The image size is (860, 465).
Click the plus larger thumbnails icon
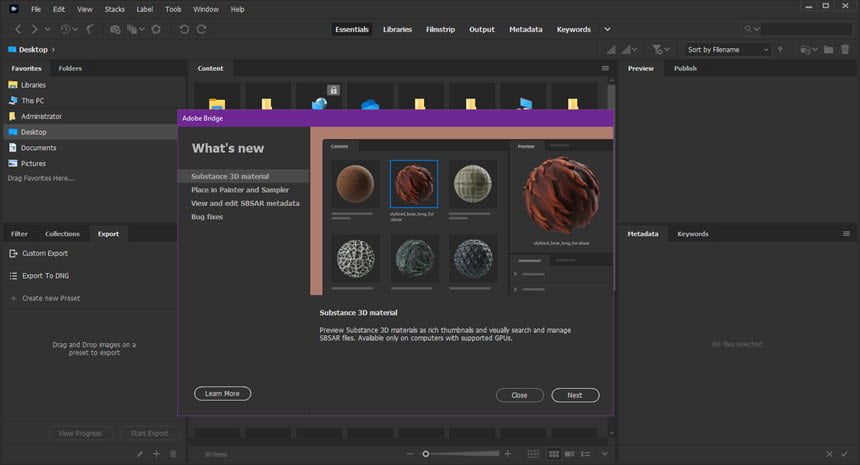[x=508, y=454]
